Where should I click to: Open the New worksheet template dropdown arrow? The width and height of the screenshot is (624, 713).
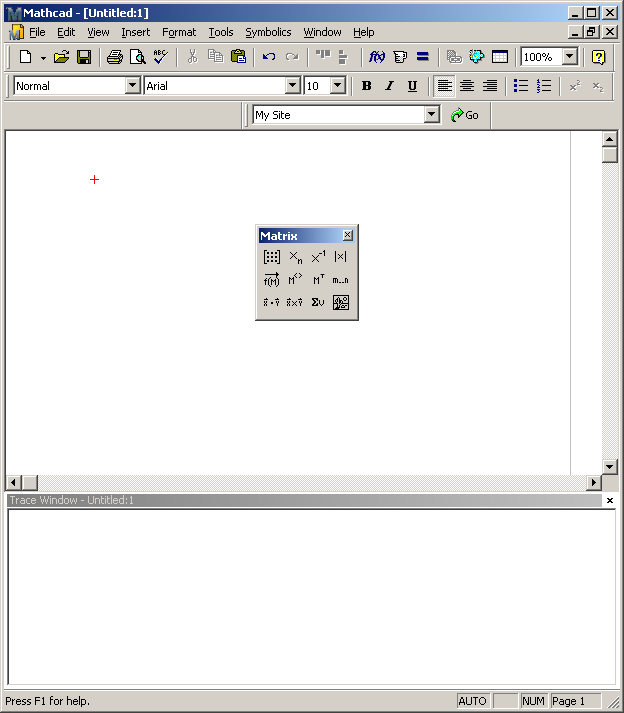point(43,57)
